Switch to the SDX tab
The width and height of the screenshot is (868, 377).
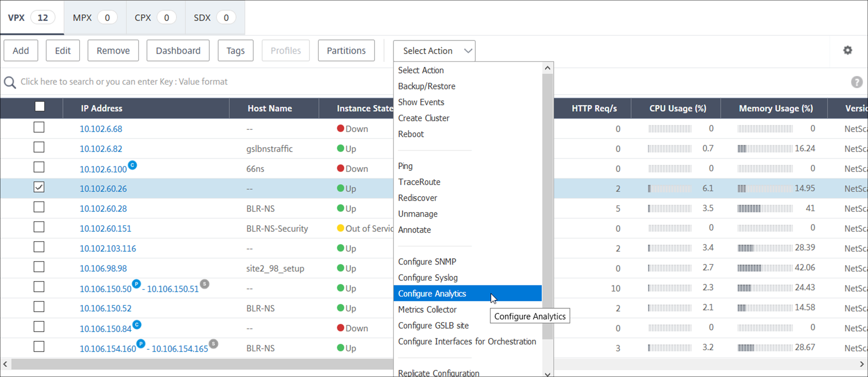coord(215,18)
